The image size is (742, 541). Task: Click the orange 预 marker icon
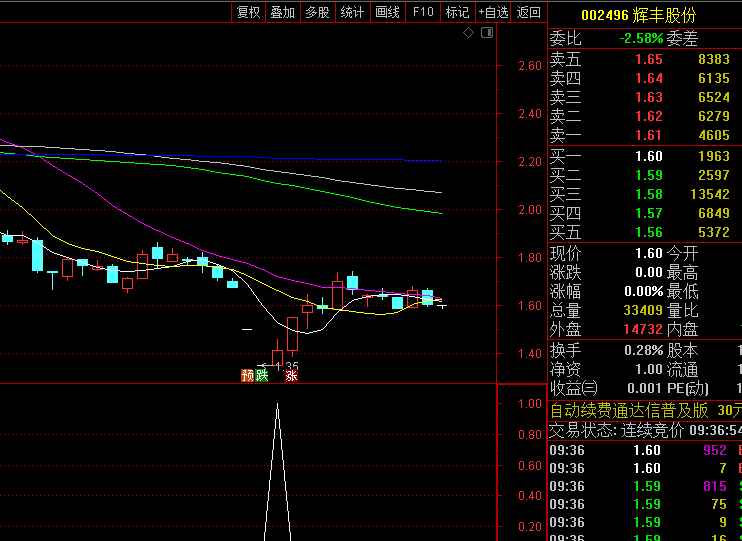[247, 375]
